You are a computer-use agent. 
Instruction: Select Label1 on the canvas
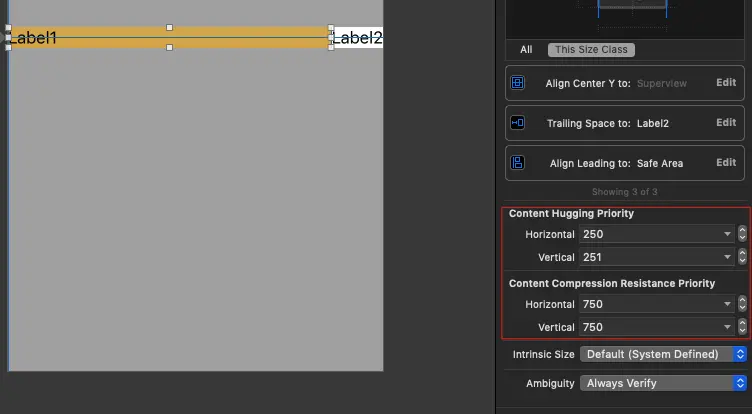pyautogui.click(x=169, y=37)
